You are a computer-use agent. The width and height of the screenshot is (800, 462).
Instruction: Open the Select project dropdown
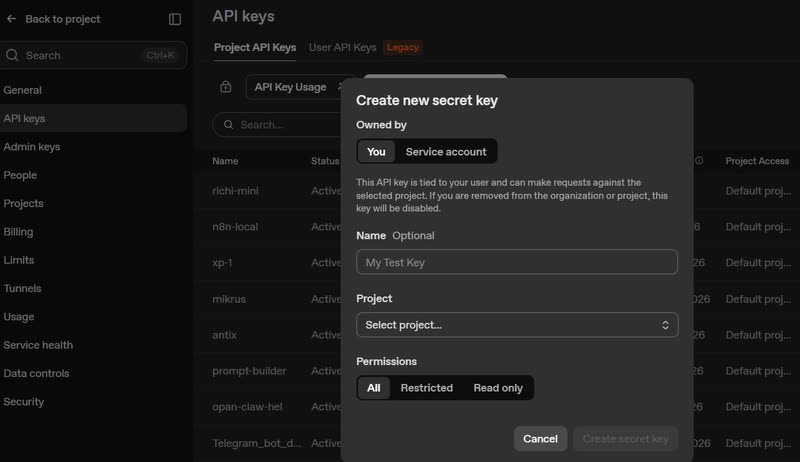click(517, 325)
